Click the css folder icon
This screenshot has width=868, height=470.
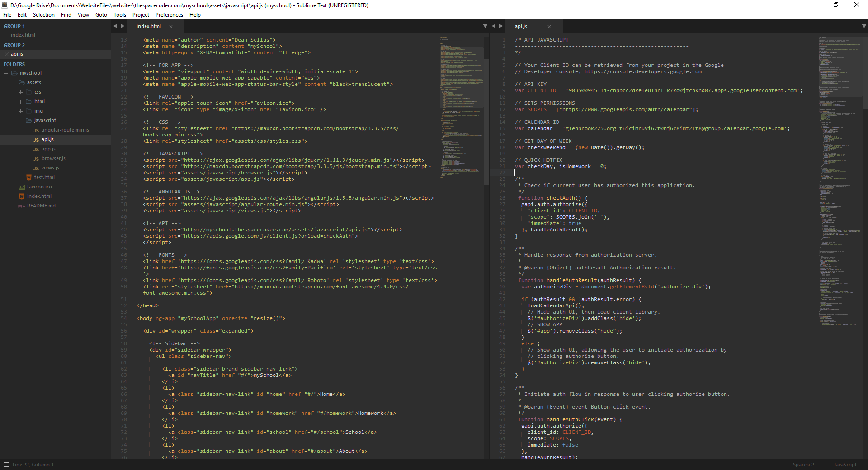(x=29, y=92)
